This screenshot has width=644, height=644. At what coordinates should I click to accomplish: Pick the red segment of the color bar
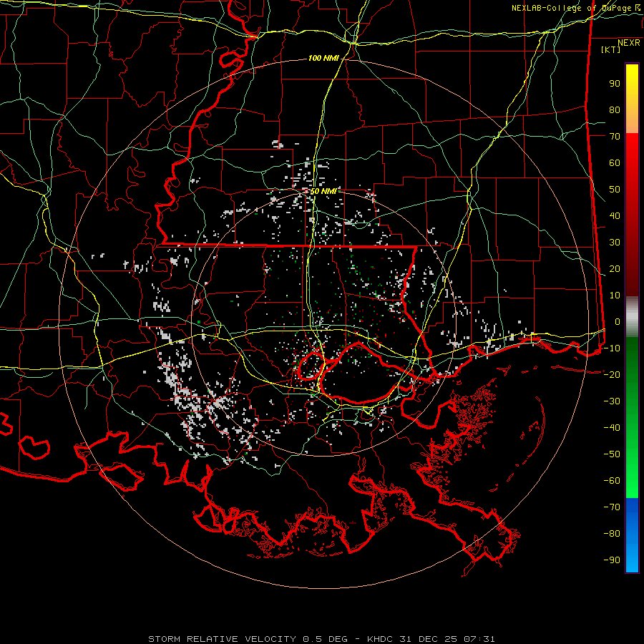(x=632, y=215)
